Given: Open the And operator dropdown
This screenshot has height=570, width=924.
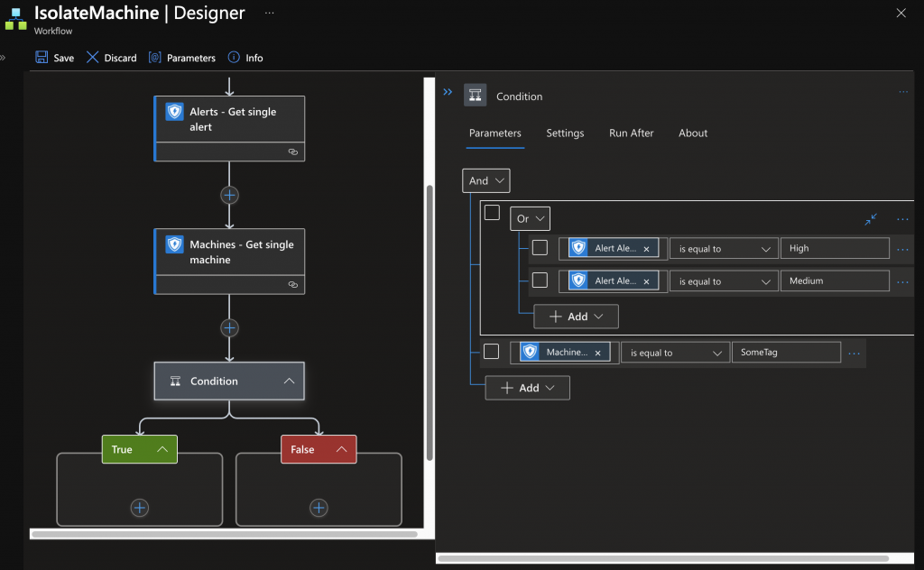Looking at the screenshot, I should pos(485,180).
